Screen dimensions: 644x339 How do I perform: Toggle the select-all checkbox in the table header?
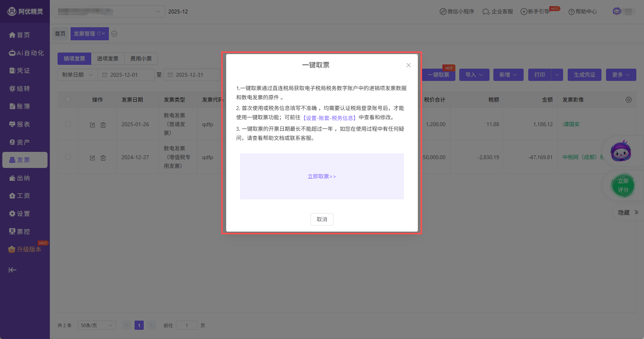click(68, 100)
